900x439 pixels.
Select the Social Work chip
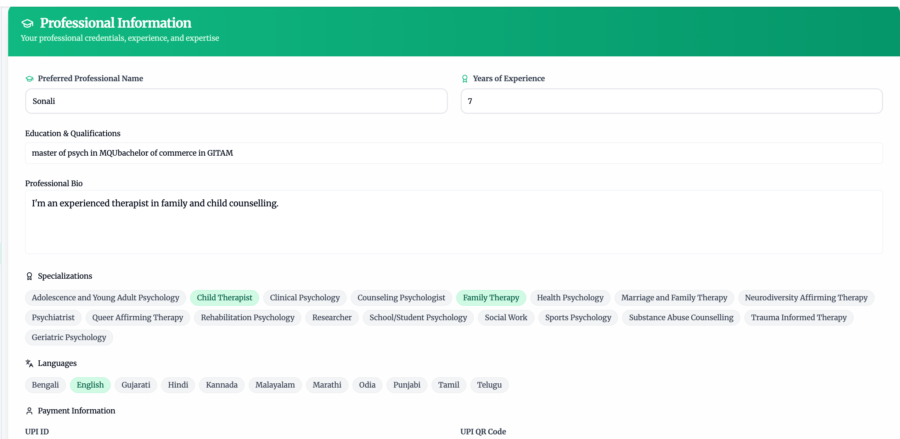click(x=506, y=317)
